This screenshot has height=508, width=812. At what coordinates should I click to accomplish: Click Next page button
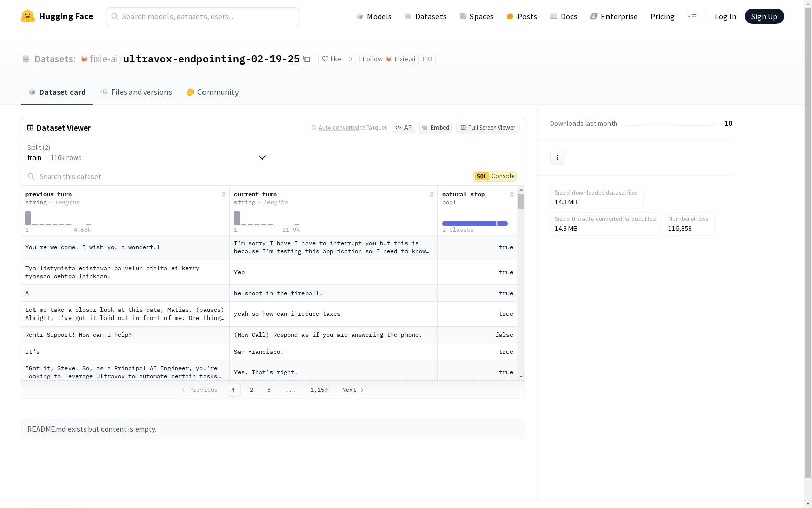(353, 390)
